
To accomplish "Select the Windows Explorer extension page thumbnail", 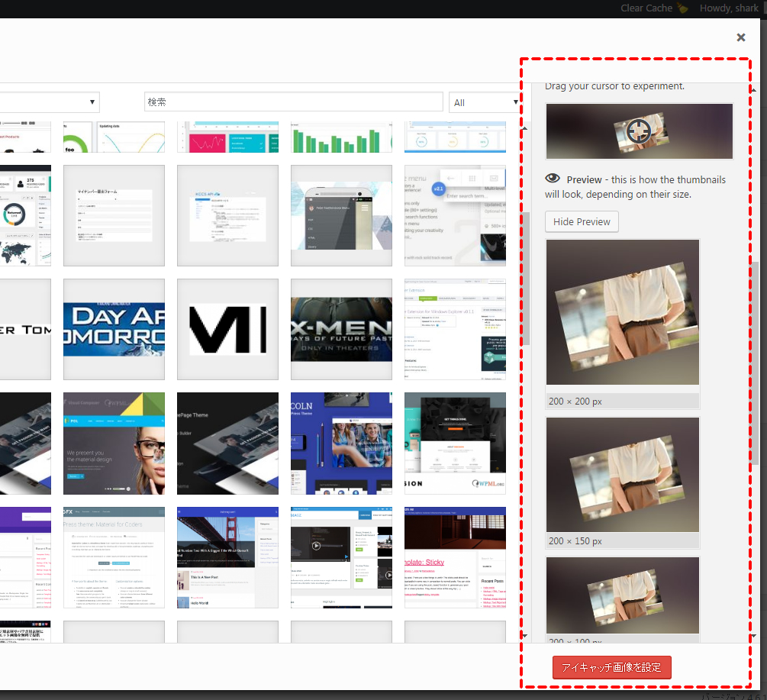I will click(x=455, y=329).
